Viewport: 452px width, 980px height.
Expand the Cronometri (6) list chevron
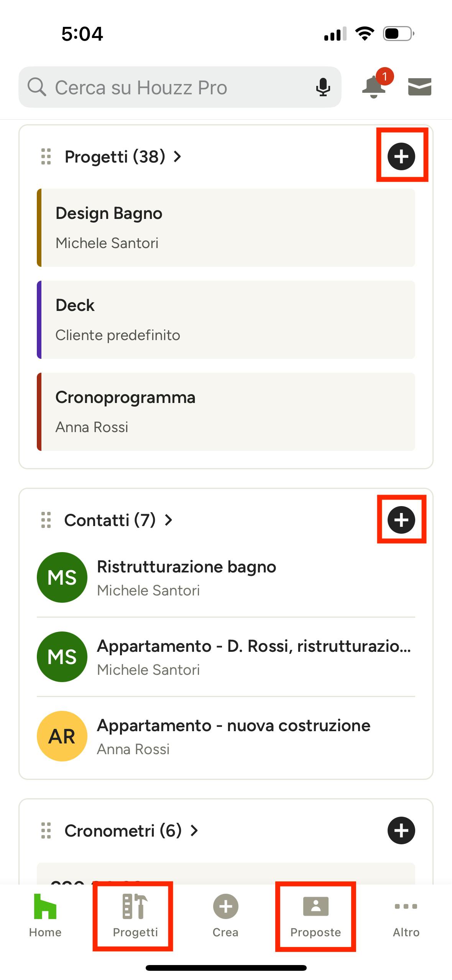(194, 830)
